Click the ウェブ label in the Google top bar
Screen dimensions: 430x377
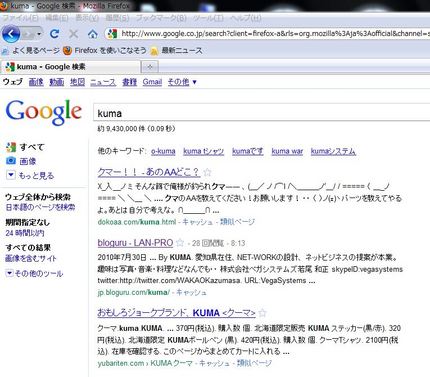pos(13,82)
